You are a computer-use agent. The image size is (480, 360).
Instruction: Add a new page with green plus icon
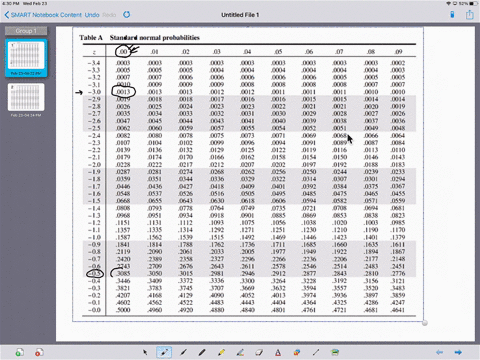(x=19, y=352)
